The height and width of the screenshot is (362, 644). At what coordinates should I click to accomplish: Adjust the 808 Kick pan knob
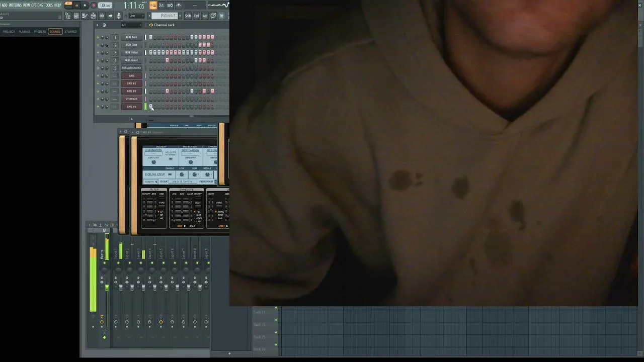coord(102,37)
